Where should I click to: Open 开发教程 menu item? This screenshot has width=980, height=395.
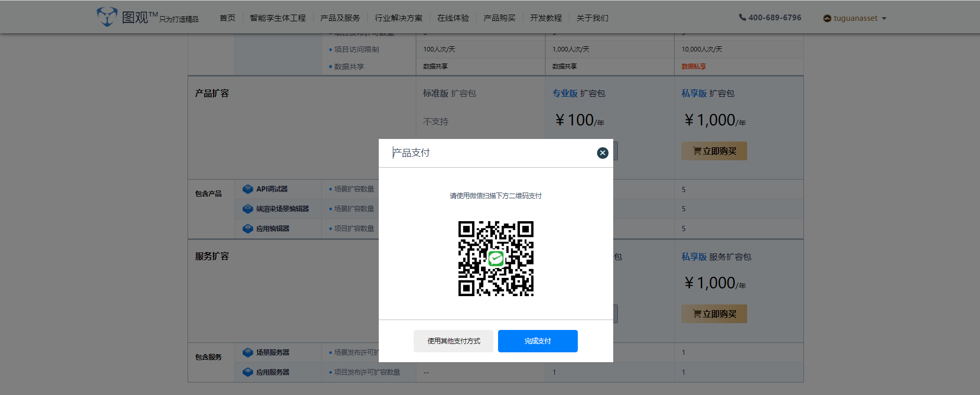[545, 18]
